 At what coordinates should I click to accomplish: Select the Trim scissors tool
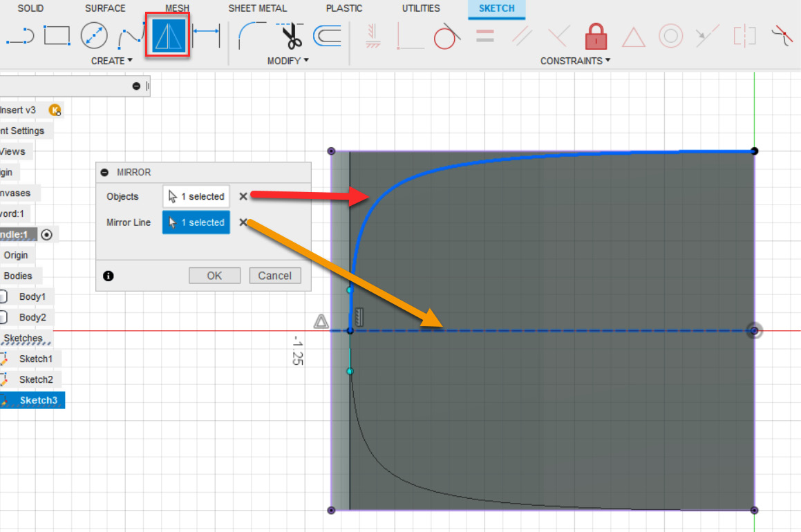[x=291, y=35]
